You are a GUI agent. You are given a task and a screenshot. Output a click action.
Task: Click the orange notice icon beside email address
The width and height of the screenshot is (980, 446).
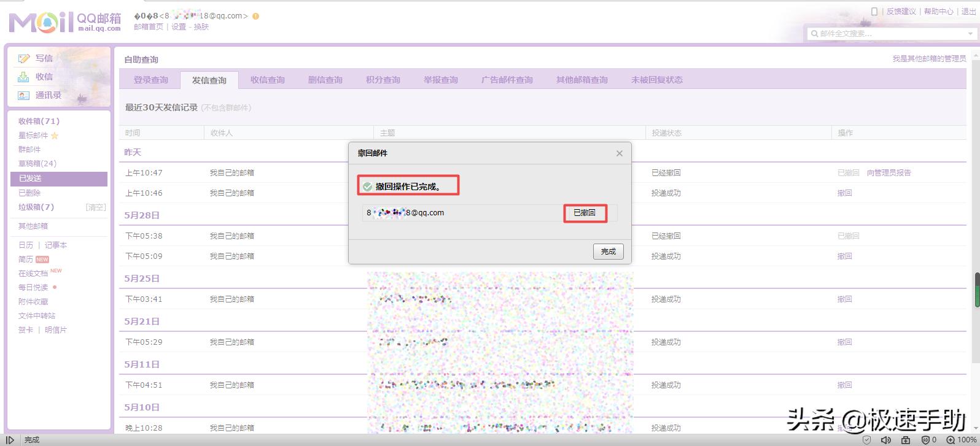[255, 17]
